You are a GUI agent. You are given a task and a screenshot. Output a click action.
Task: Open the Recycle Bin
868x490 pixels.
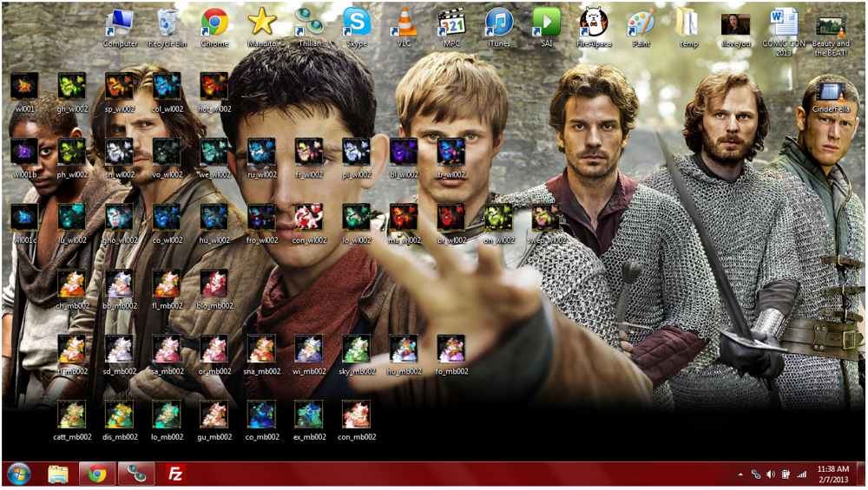(168, 29)
